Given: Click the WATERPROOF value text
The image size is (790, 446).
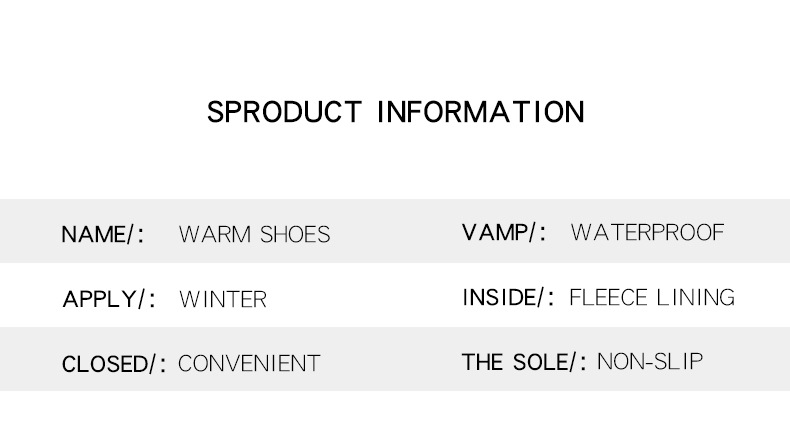Looking at the screenshot, I should [647, 233].
